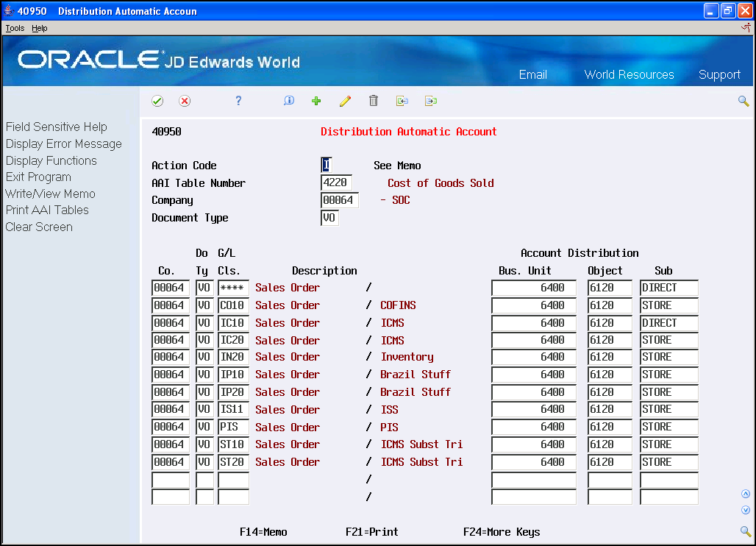Open World Resources link
Image resolution: width=756 pixels, height=546 pixels.
pos(630,74)
